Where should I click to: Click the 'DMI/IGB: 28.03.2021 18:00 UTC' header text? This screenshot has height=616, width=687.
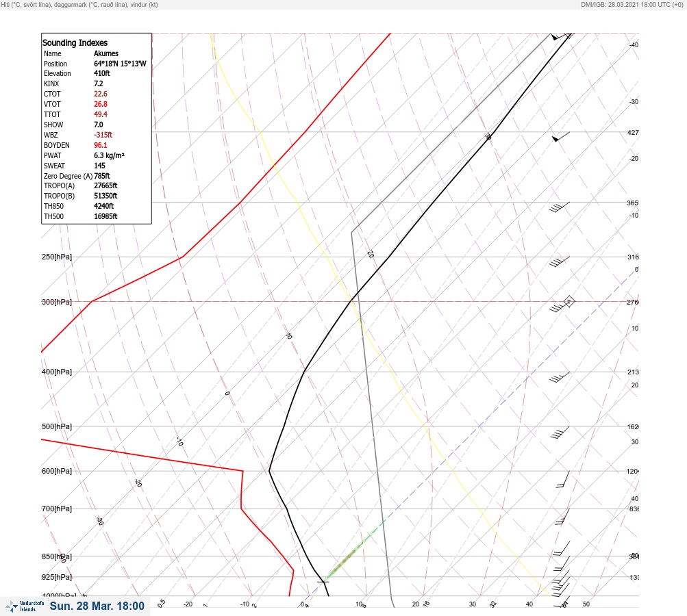[x=632, y=5]
